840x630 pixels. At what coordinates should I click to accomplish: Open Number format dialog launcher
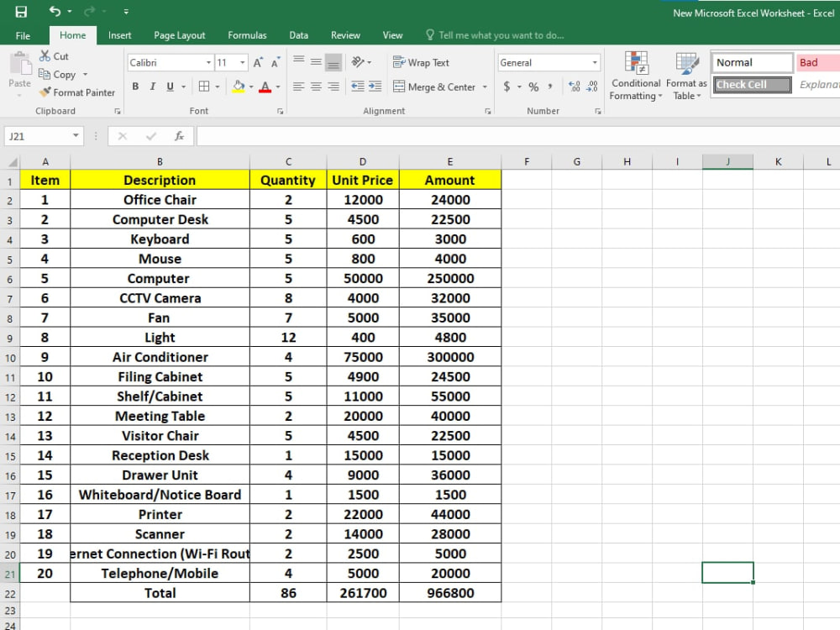pyautogui.click(x=598, y=112)
